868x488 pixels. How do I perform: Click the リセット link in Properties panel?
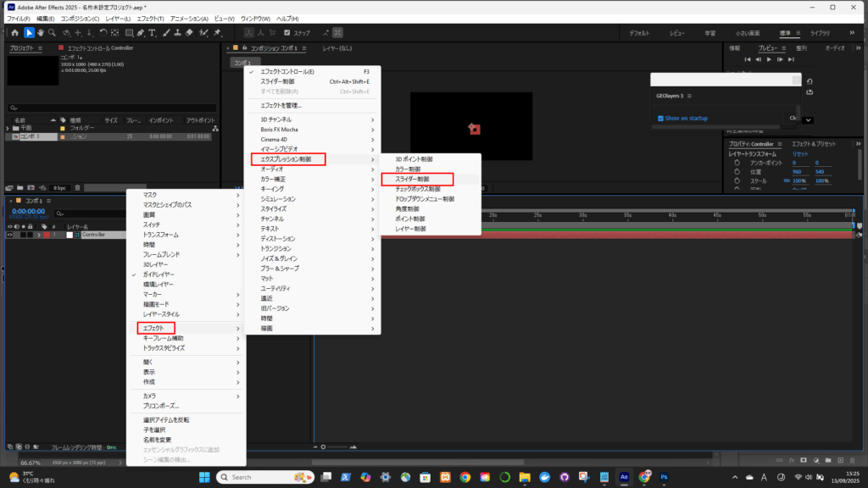point(799,154)
